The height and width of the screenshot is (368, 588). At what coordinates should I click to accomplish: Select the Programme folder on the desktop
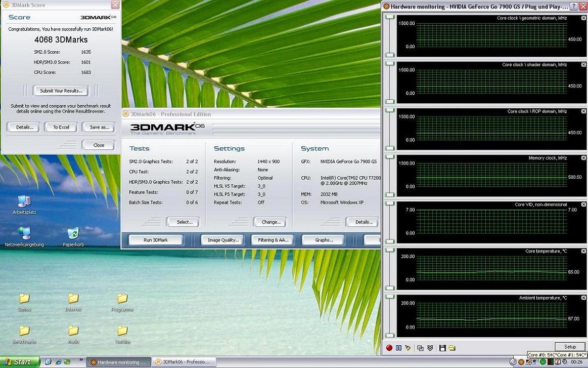[x=122, y=302]
